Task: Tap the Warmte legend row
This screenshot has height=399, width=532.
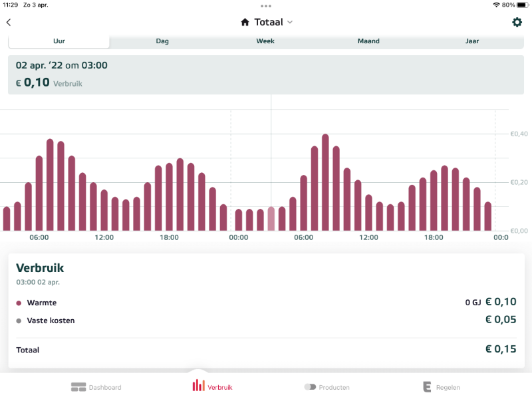Action: tap(266, 303)
